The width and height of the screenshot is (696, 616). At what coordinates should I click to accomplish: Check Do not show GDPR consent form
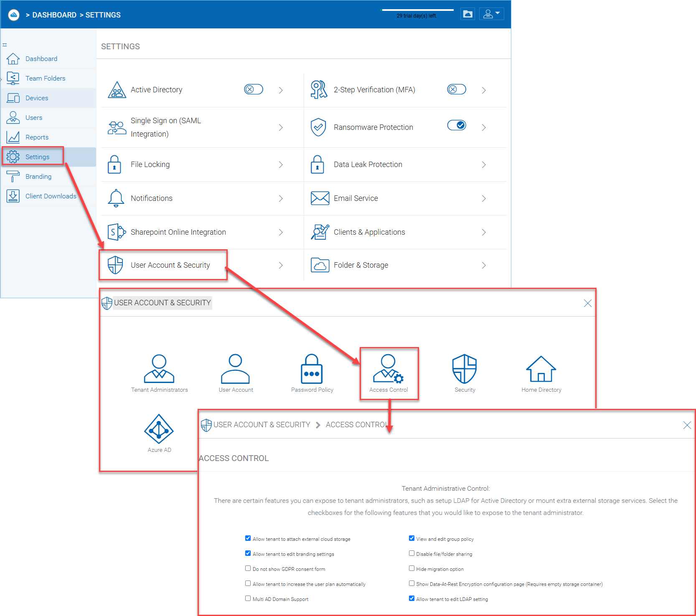248,568
